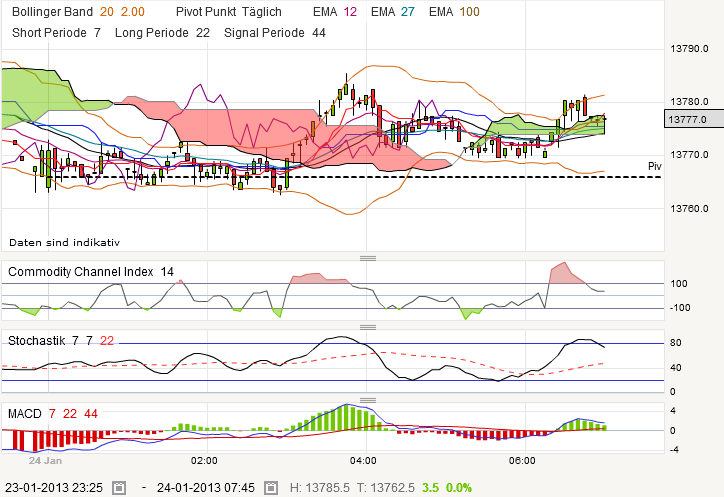The image size is (724, 497).
Task: Grab the divider handle above the Stochastik panel
Action: [x=368, y=327]
